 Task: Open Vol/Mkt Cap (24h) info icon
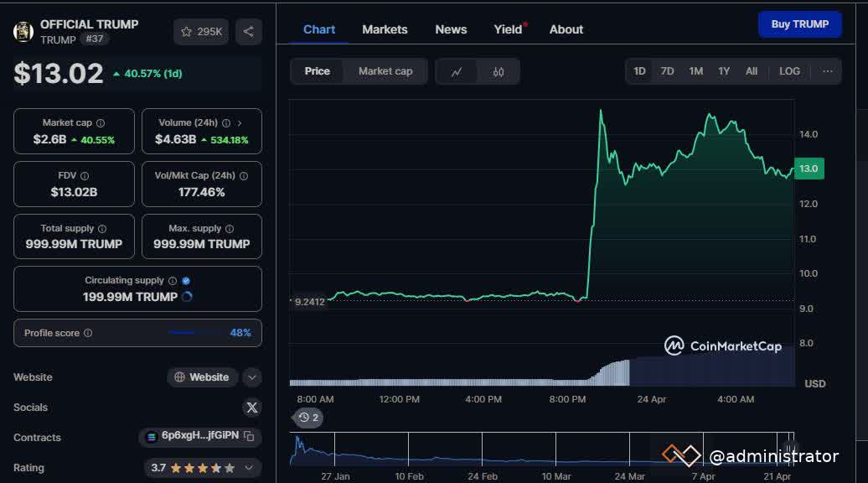[244, 175]
